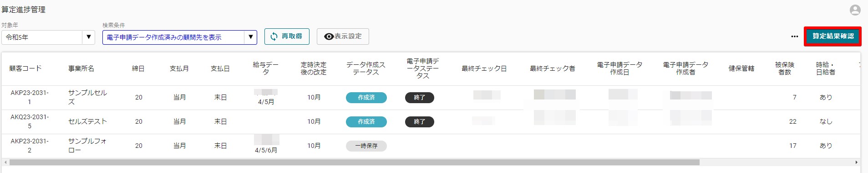Select customer row AKP23-2031-1
Image resolution: width=868 pixels, height=173 pixels.
point(431,97)
